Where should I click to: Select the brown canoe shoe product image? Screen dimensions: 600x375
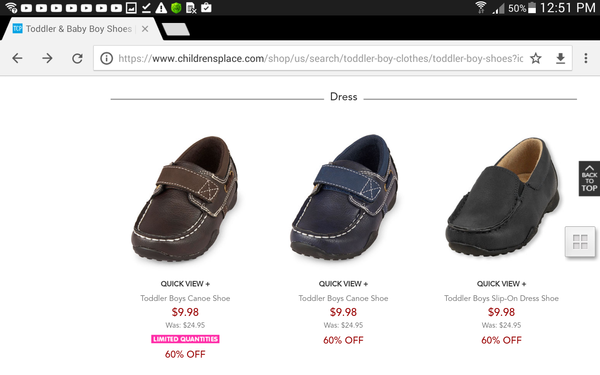pyautogui.click(x=185, y=198)
